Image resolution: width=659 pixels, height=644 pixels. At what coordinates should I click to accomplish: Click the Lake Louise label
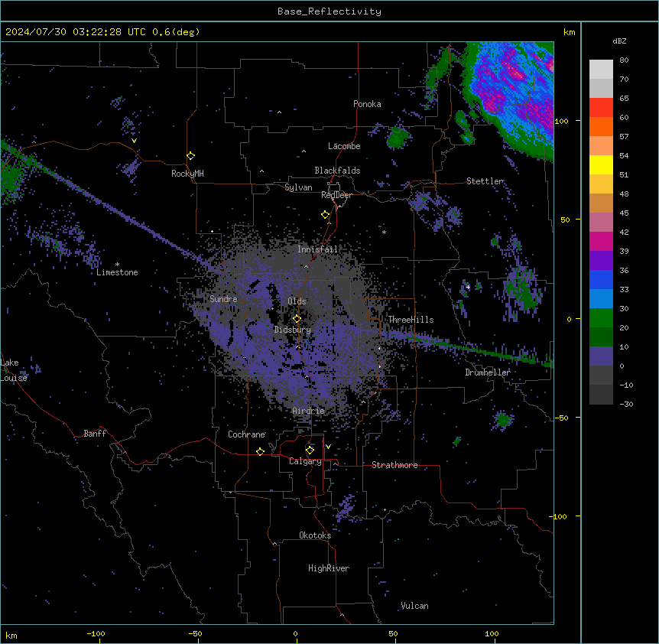pyautogui.click(x=14, y=370)
